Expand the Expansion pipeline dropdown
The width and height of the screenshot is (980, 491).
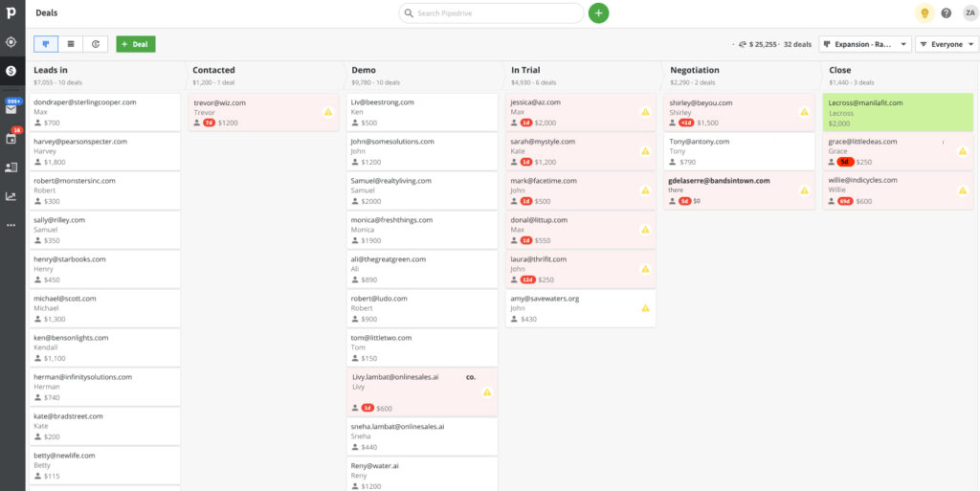[x=865, y=44]
